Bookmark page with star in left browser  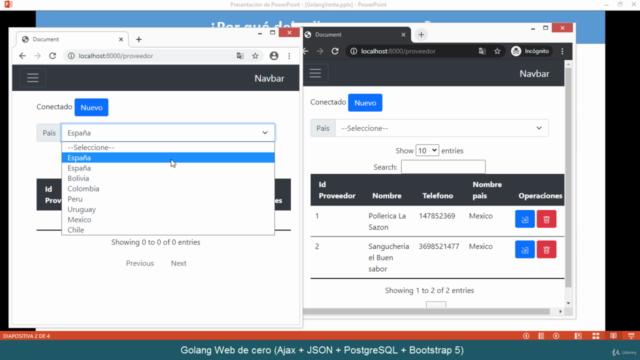tap(255, 56)
